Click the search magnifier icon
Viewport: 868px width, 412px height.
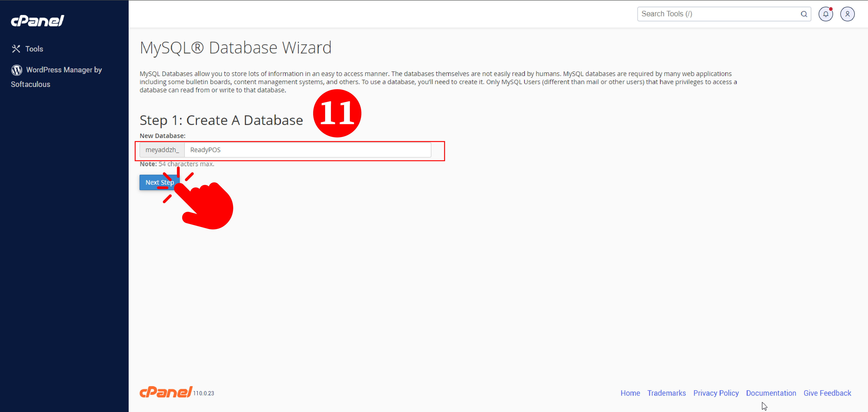pos(804,14)
